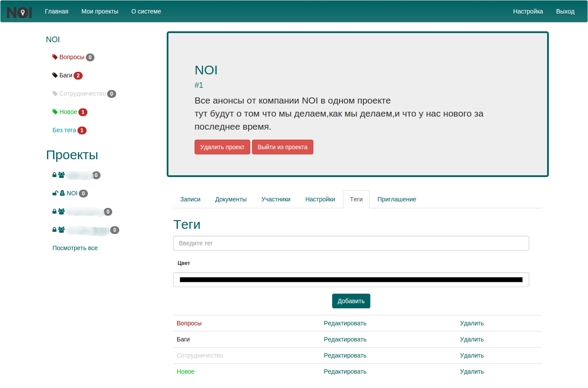Switch to the Документы tab
Image resolution: width=588 pixels, height=388 pixels.
231,199
